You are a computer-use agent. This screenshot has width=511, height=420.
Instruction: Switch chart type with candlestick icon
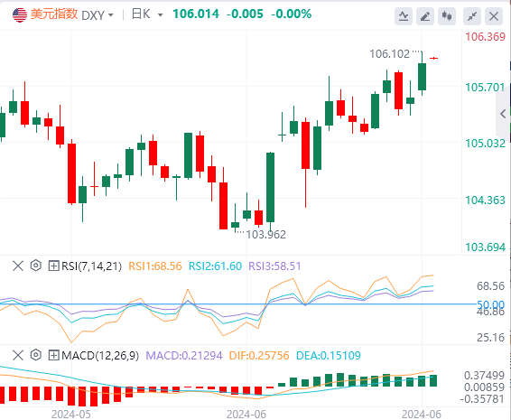(x=447, y=15)
